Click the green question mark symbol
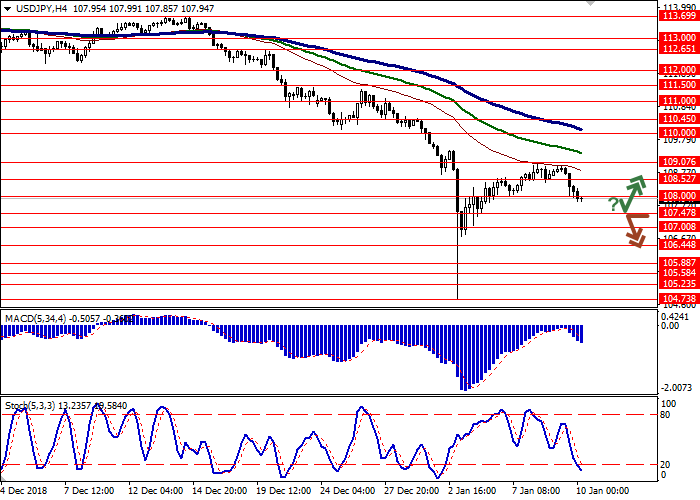The image size is (700, 500). point(612,204)
